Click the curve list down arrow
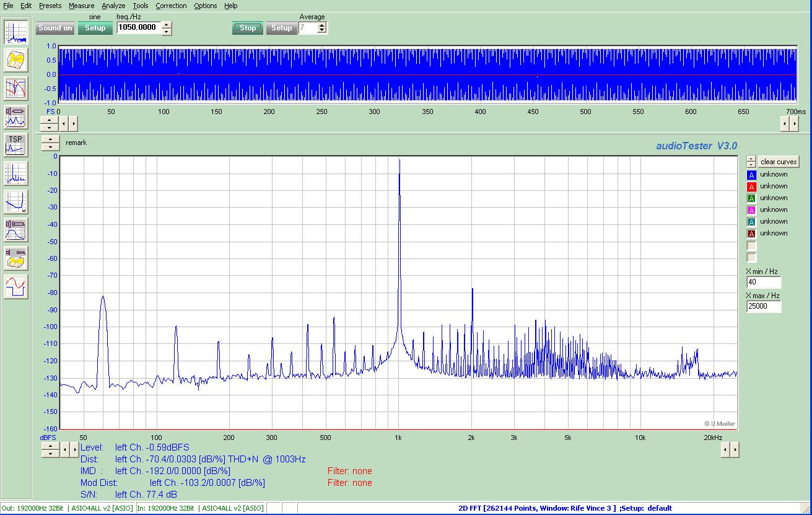Screen dimensions: 812x515 click(x=751, y=164)
